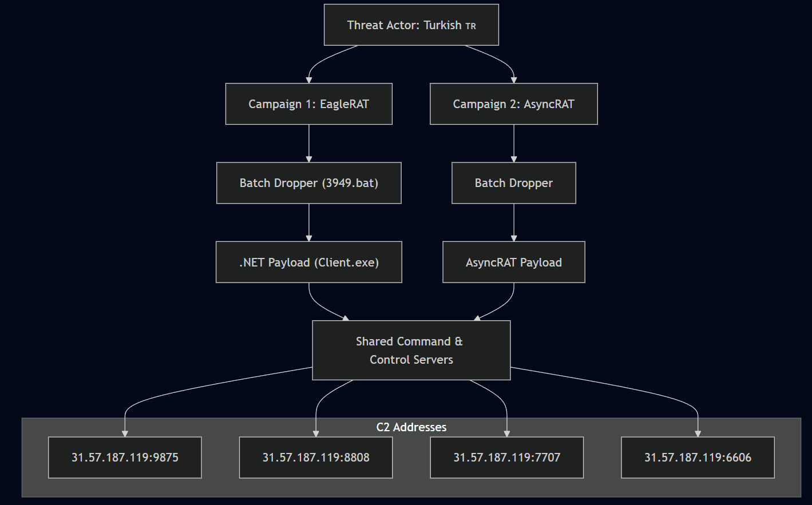The image size is (812, 505).
Task: Click the Shared Command & Control Servers box
Action: pyautogui.click(x=411, y=350)
